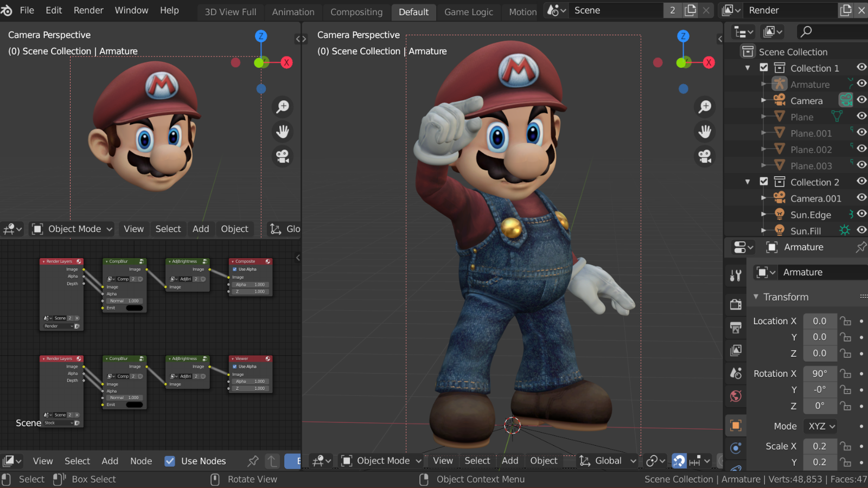Open the Render menu in top bar
The width and height of the screenshot is (868, 488).
pyautogui.click(x=88, y=10)
